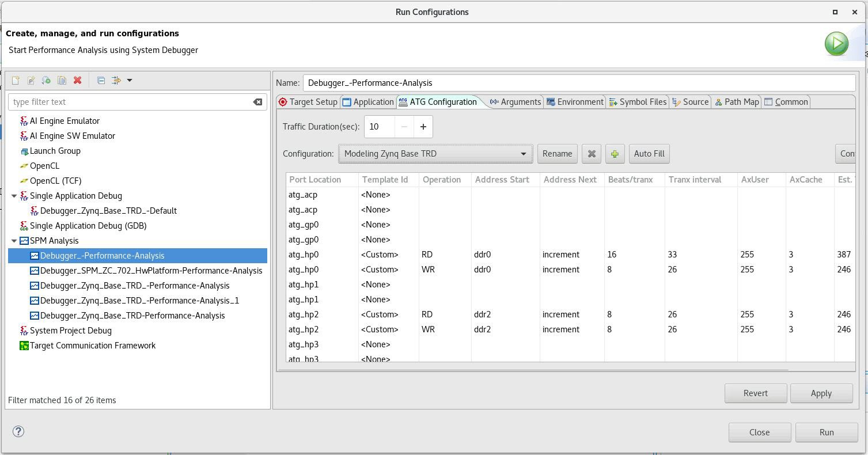Click the green Run launch icon in the header

836,43
